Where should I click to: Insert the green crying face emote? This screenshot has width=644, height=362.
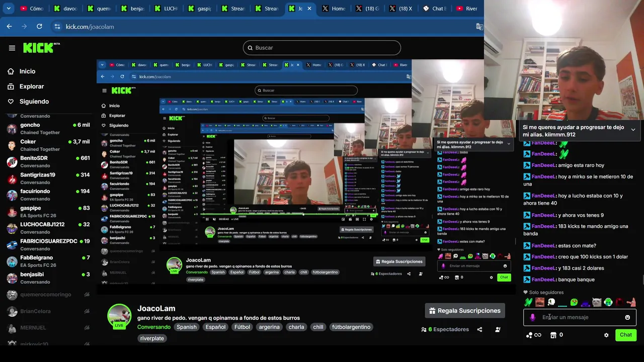pyautogui.click(x=574, y=302)
